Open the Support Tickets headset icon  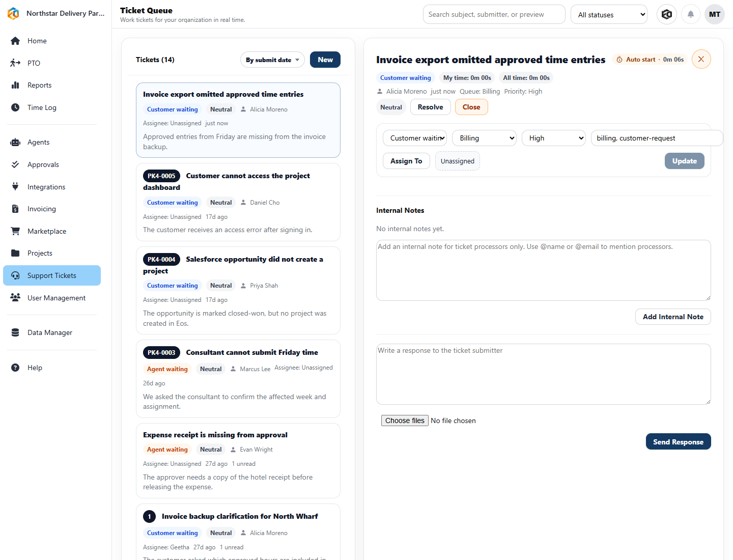[x=15, y=275]
